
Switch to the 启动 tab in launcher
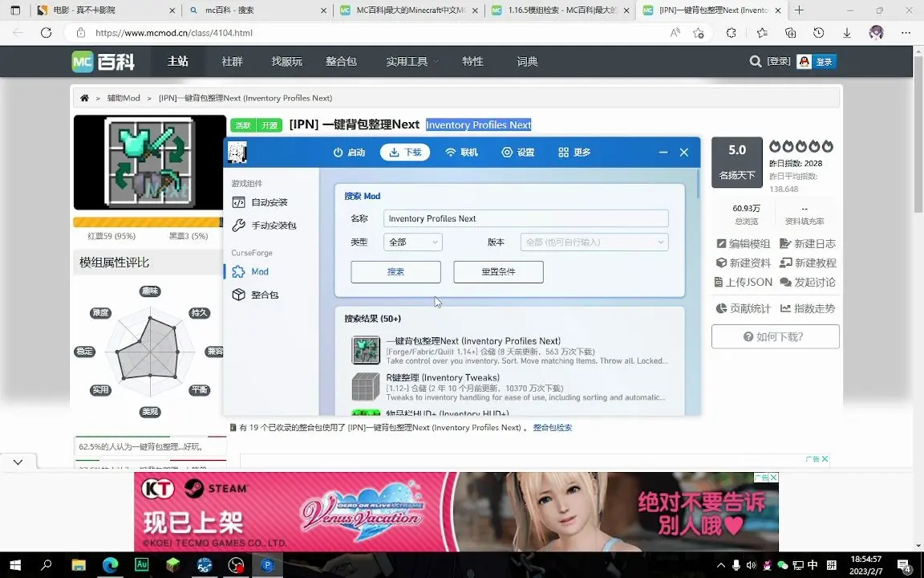click(350, 153)
